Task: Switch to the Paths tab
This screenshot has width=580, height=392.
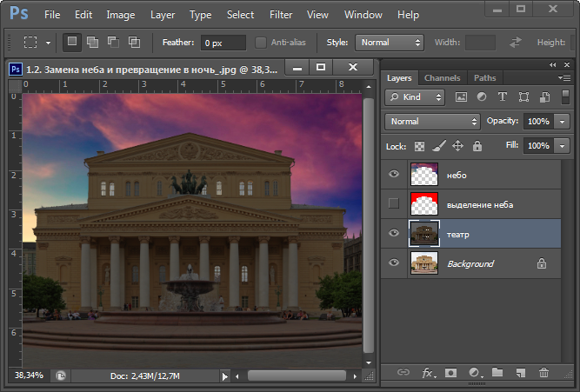Action: 484,77
